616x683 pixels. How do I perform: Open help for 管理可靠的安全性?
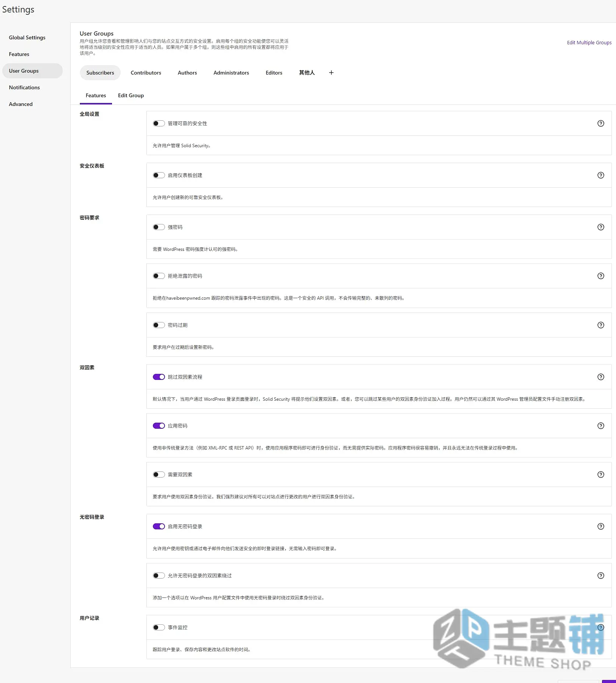click(x=600, y=123)
